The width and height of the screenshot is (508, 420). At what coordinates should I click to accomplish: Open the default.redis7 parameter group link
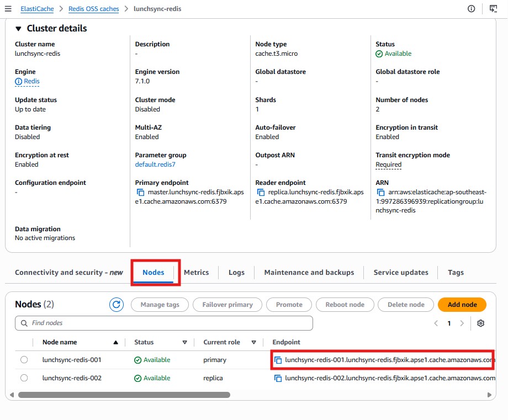point(155,164)
